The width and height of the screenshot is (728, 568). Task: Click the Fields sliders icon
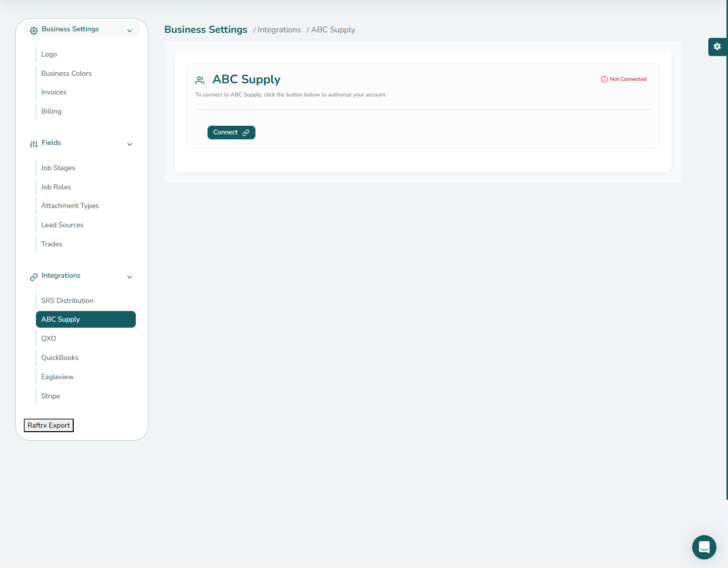[34, 144]
